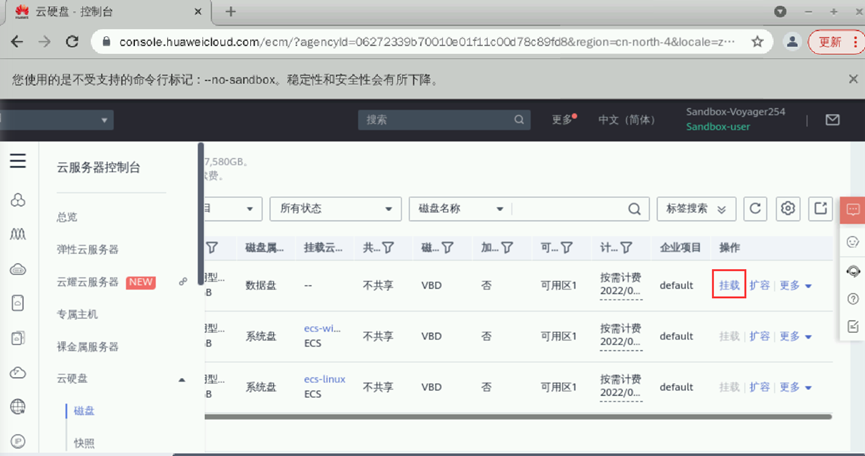Click the 企业项目 column header

pyautogui.click(x=680, y=248)
